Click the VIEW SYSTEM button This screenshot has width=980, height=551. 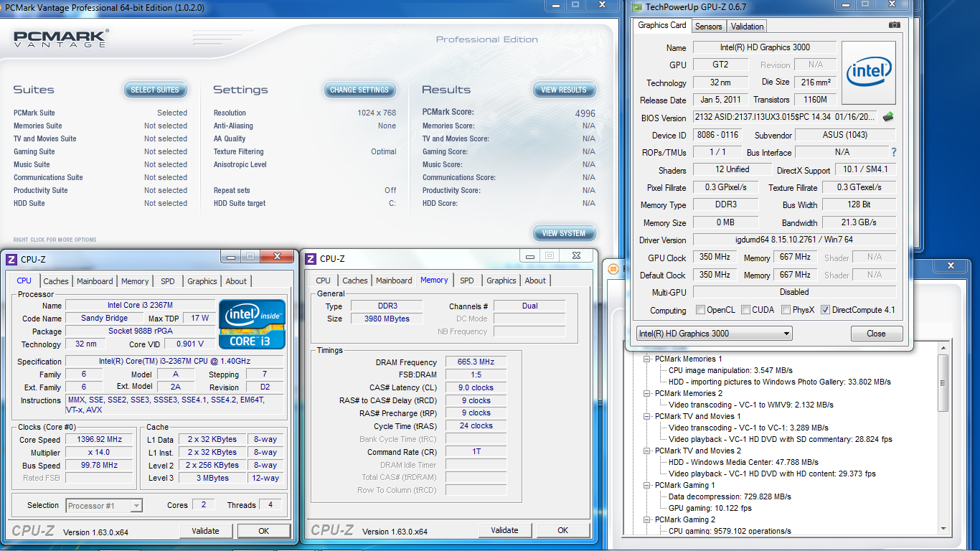point(564,234)
